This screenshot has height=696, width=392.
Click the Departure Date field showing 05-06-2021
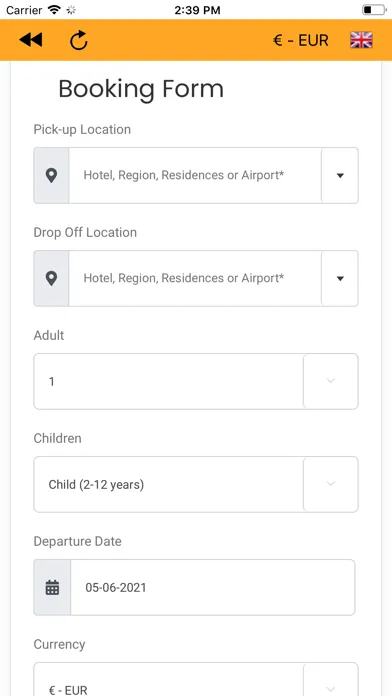coord(213,587)
